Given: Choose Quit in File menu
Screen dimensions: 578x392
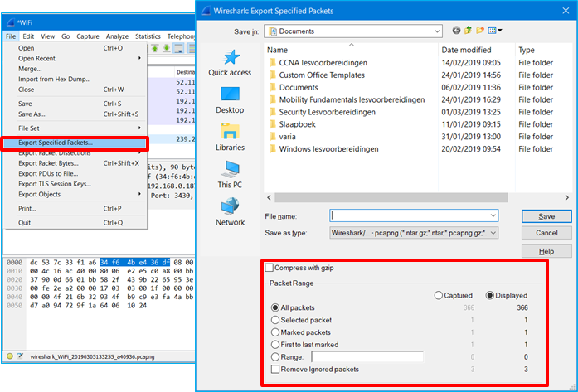Looking at the screenshot, I should point(75,223).
